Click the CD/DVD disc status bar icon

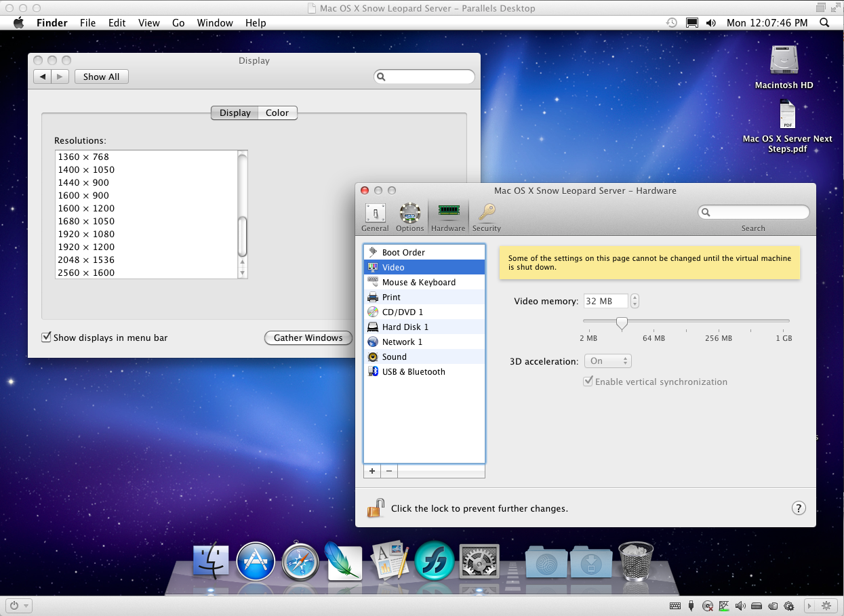708,606
